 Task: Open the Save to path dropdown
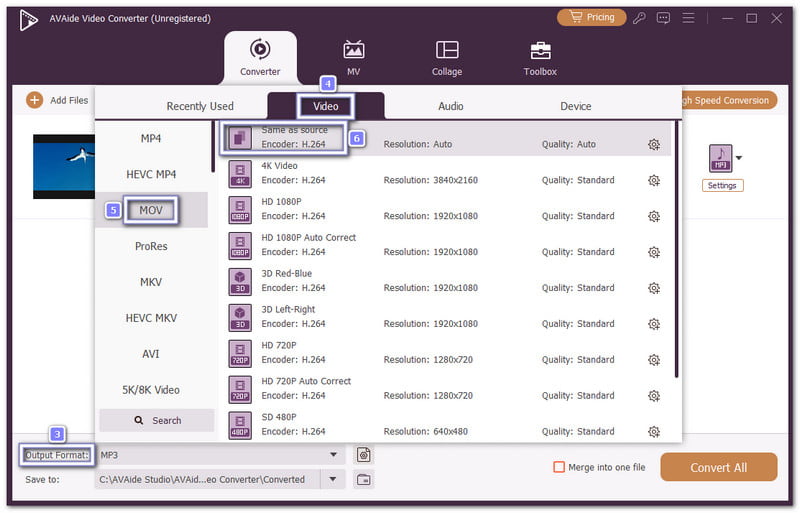[333, 479]
